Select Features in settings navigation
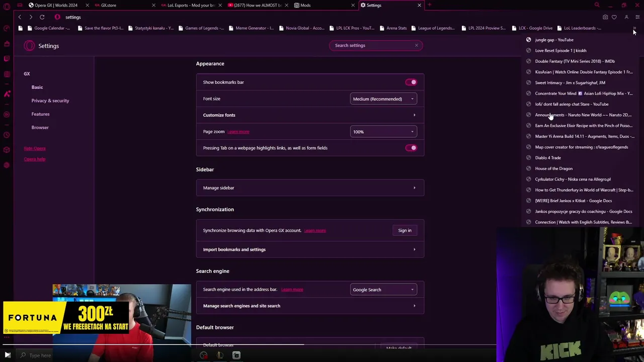 (x=40, y=114)
